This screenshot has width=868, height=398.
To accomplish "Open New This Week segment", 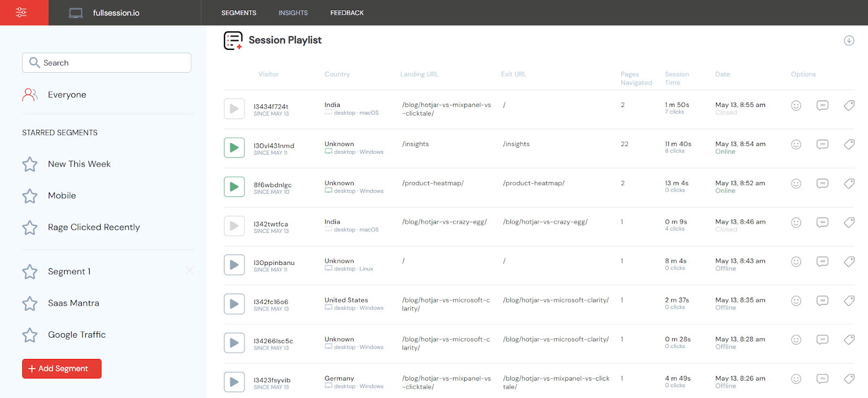I will 79,164.
